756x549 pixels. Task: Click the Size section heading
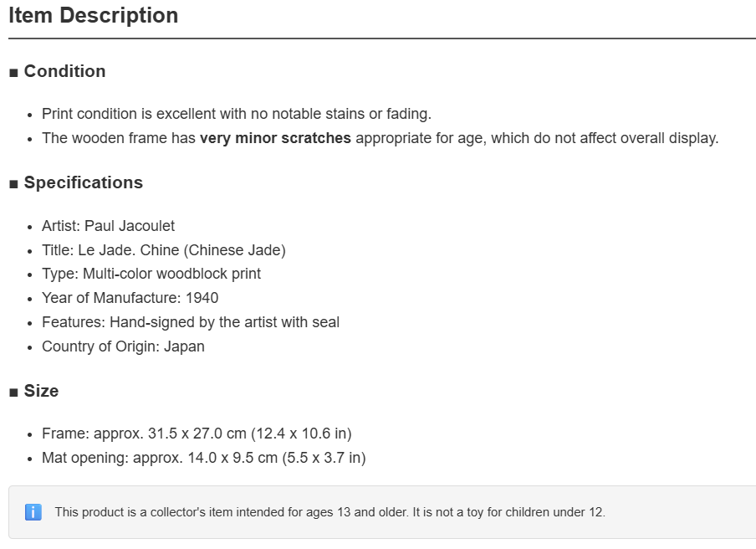42,391
